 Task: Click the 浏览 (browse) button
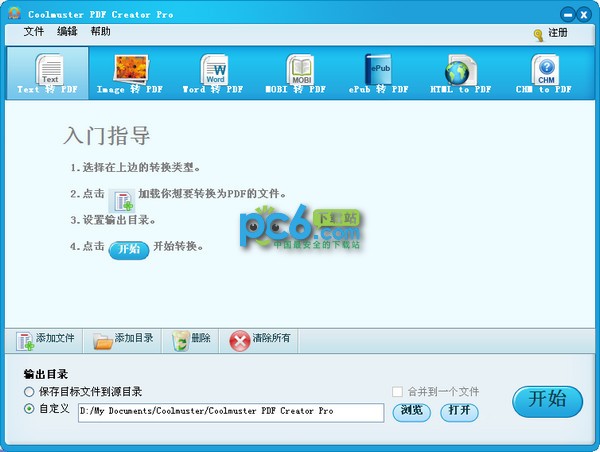[412, 412]
